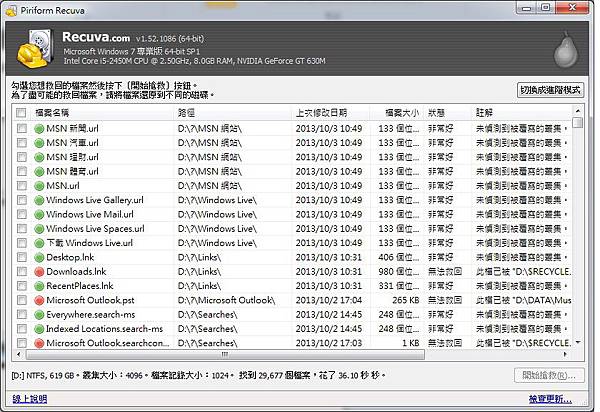
Task: Check the box for Windows Live Gallery.url
Action: point(22,200)
